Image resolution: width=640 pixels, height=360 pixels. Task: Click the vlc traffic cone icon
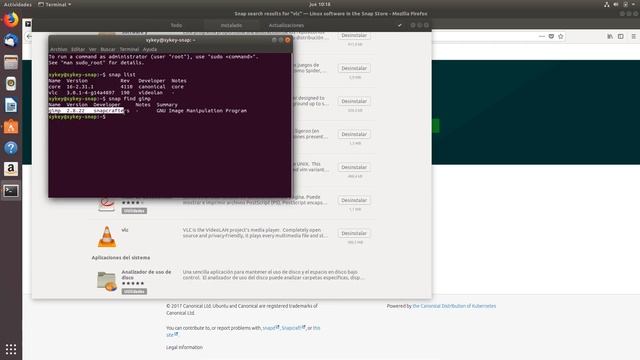(x=107, y=237)
